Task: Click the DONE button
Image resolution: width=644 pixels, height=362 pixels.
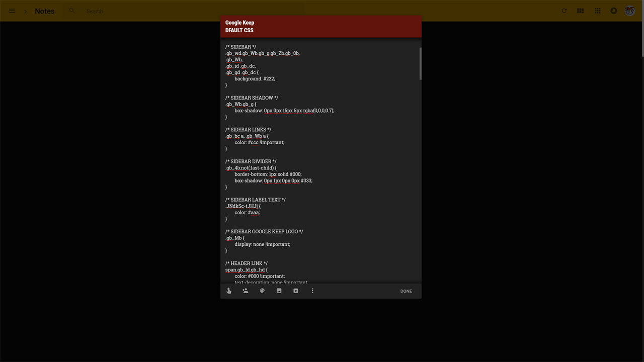Action: [406, 291]
